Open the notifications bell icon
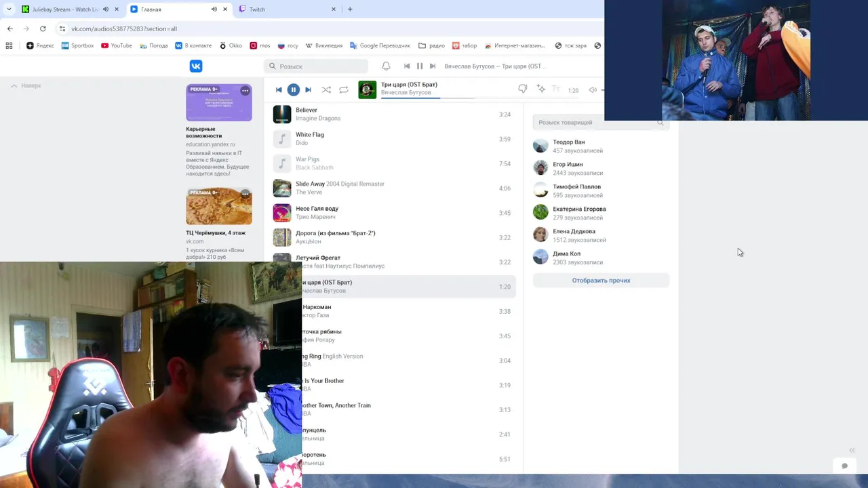 tap(386, 66)
